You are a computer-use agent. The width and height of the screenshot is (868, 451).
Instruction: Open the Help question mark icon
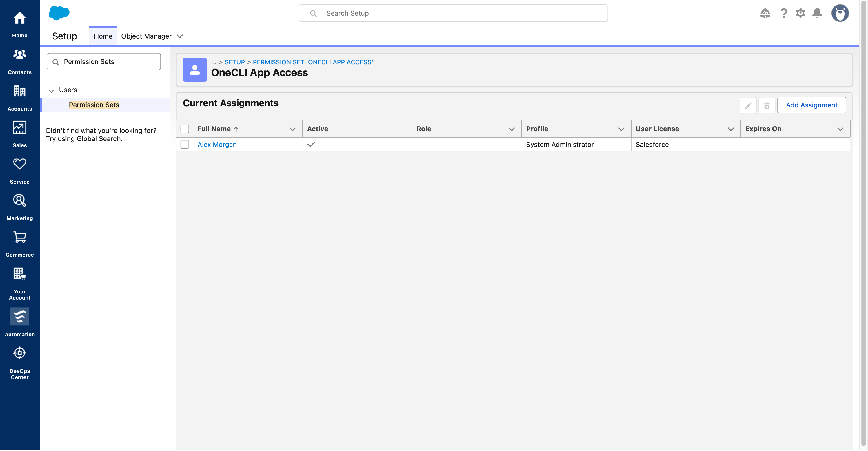[784, 13]
